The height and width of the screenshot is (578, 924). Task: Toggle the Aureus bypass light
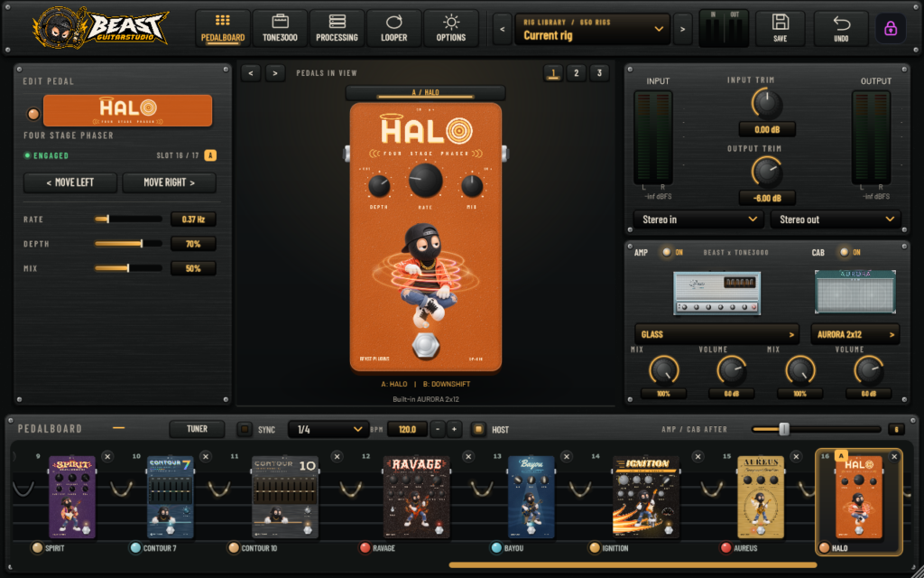[726, 548]
